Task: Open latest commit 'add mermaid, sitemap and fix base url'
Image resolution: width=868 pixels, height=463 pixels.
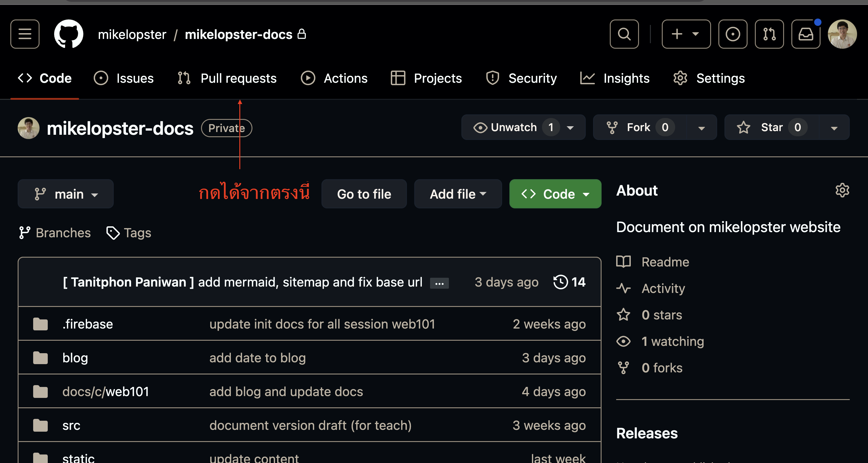Action: (x=310, y=282)
